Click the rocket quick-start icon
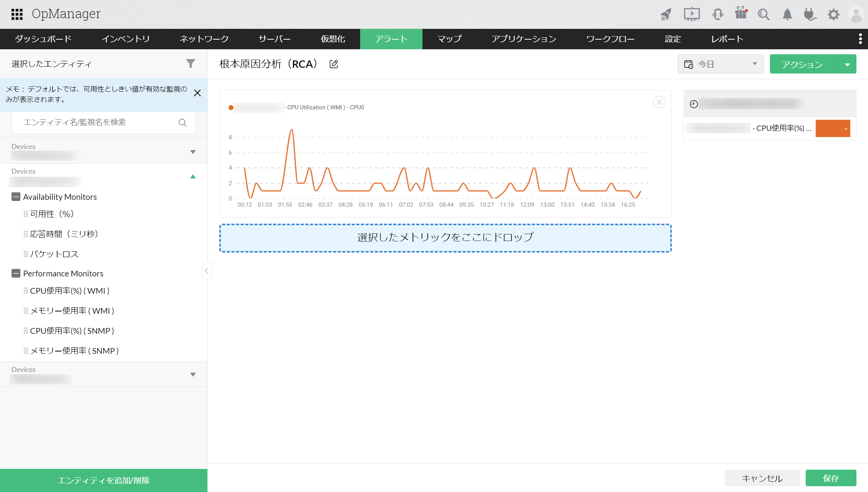The width and height of the screenshot is (868, 492). 666,14
